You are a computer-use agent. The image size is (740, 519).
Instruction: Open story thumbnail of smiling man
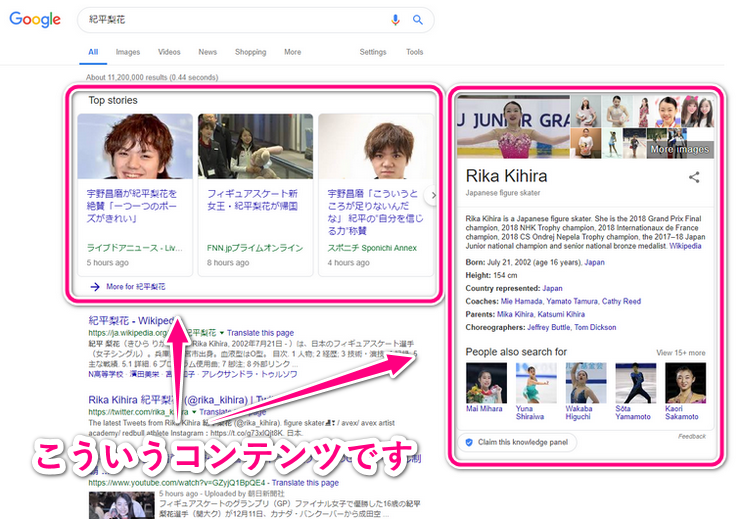(135, 146)
